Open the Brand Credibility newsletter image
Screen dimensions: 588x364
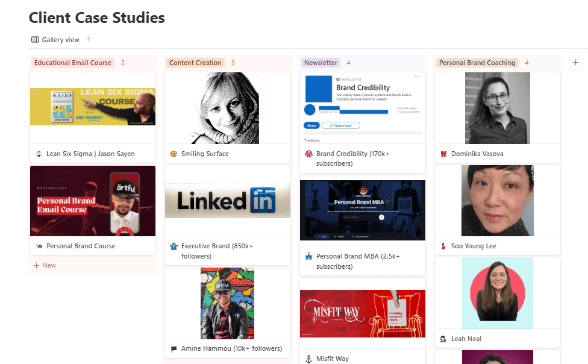pyautogui.click(x=363, y=108)
